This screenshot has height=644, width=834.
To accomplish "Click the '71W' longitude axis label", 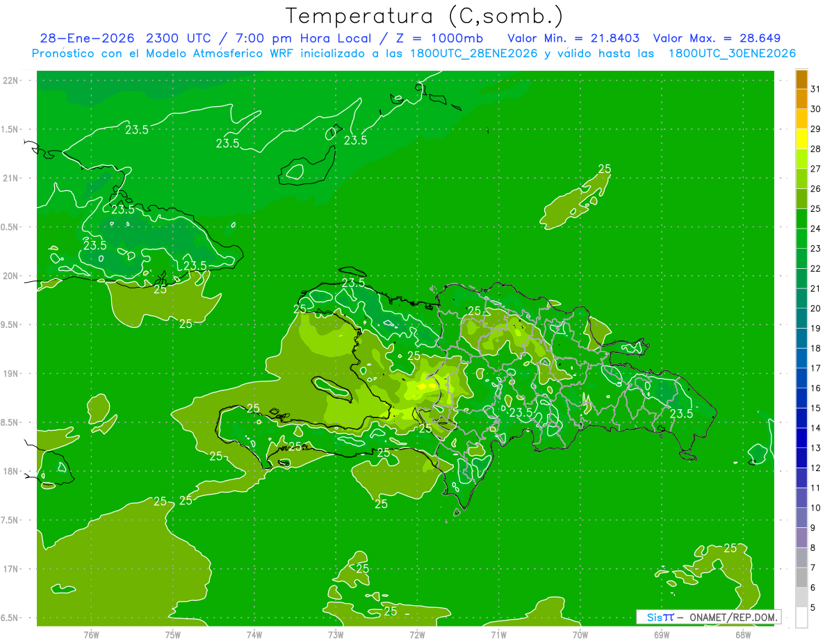I will coord(498,634).
